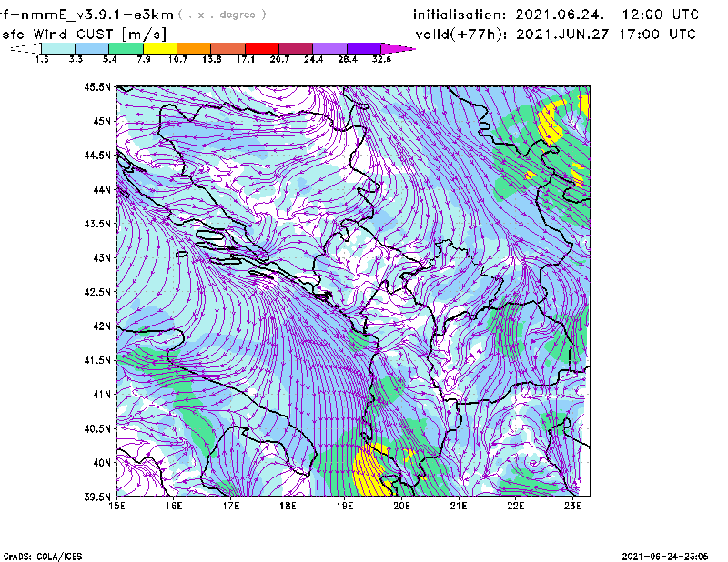Click the 'sfc Wind GUST [m/s]' title
Viewport: 728px width, 562px height.
click(x=84, y=35)
